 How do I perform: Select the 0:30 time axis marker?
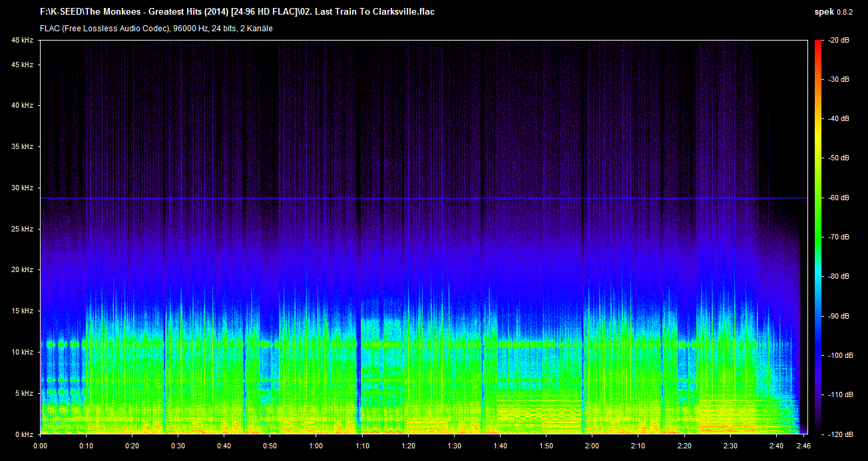point(178,446)
